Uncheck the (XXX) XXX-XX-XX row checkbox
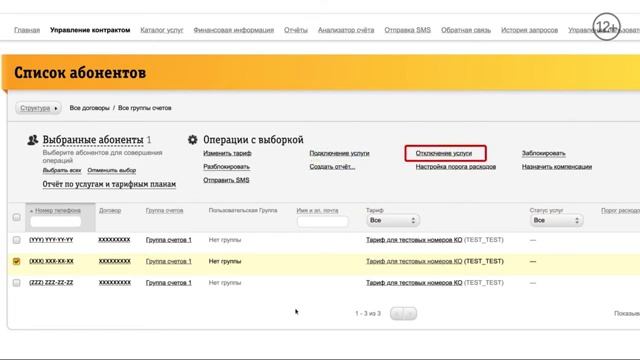640x360 pixels. point(16,261)
